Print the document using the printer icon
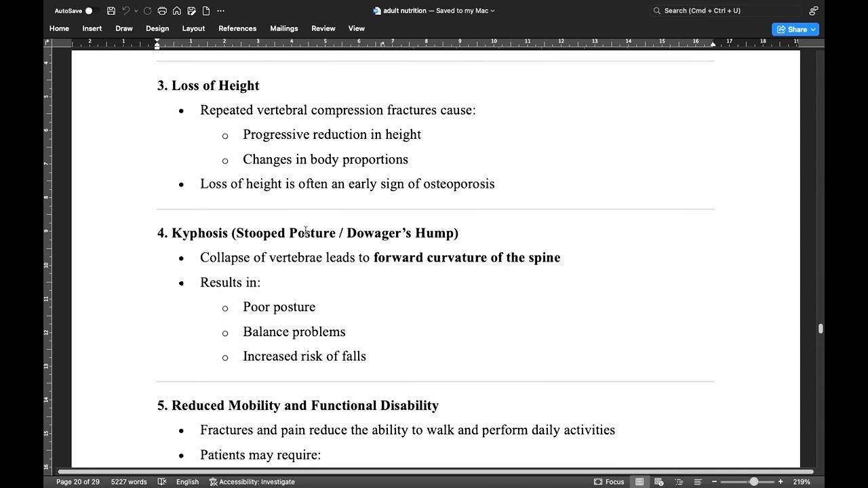The height and width of the screenshot is (488, 868). 162,11
